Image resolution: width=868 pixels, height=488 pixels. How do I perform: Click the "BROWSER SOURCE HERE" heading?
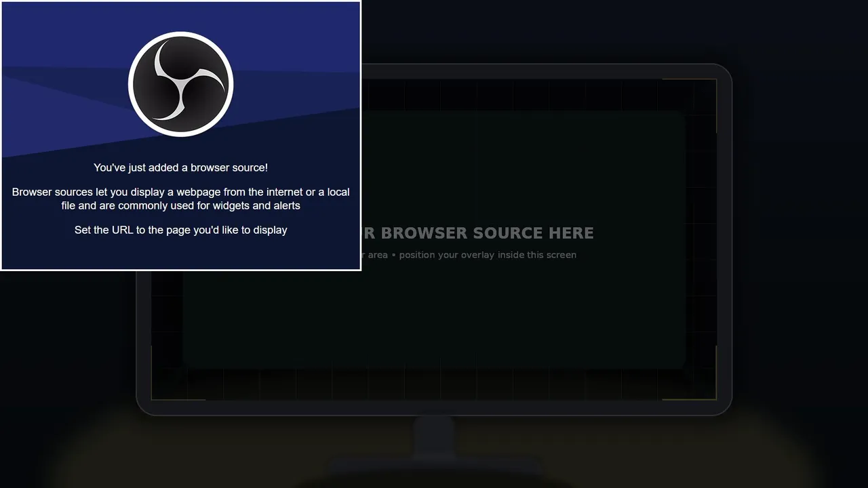[487, 233]
